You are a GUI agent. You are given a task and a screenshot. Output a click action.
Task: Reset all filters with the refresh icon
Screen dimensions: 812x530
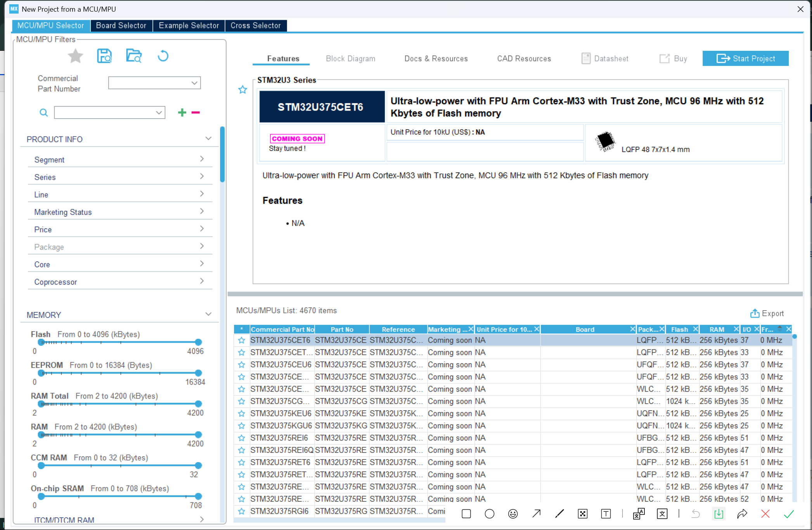click(x=163, y=56)
